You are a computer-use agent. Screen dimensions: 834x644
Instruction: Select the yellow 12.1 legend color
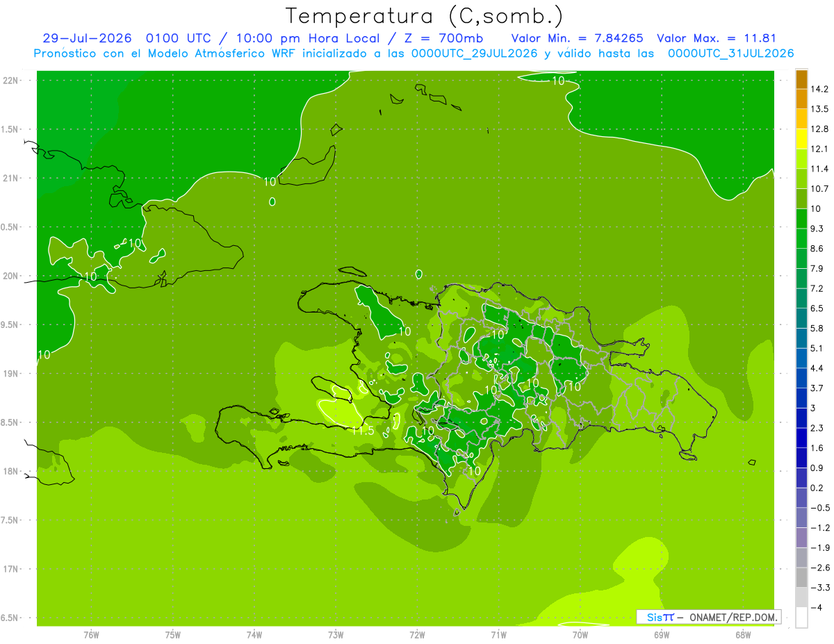(x=801, y=139)
